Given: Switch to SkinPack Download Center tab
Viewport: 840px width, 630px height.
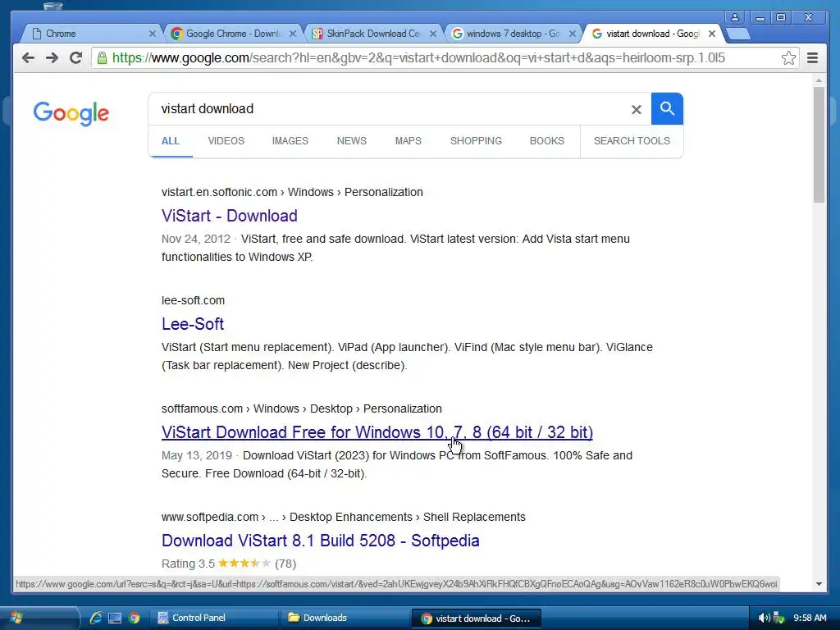Looking at the screenshot, I should [372, 34].
